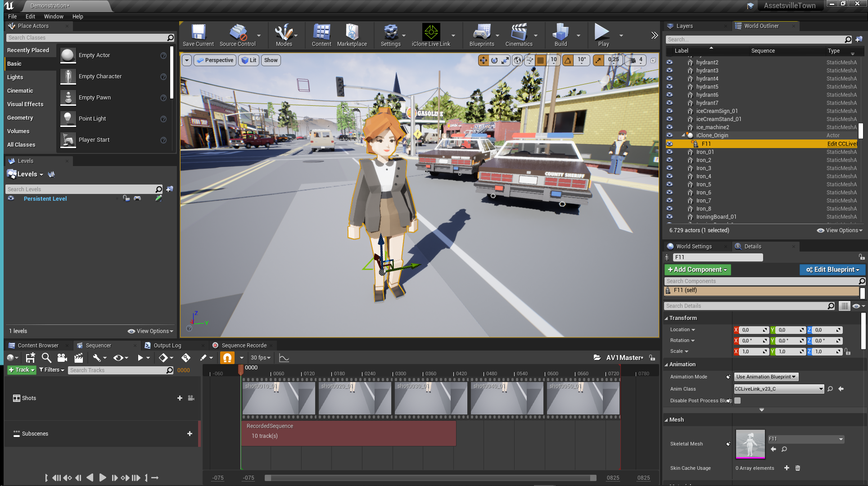Toggle visibility of F11 actor
Viewport: 868px width, 486px height.
point(669,144)
